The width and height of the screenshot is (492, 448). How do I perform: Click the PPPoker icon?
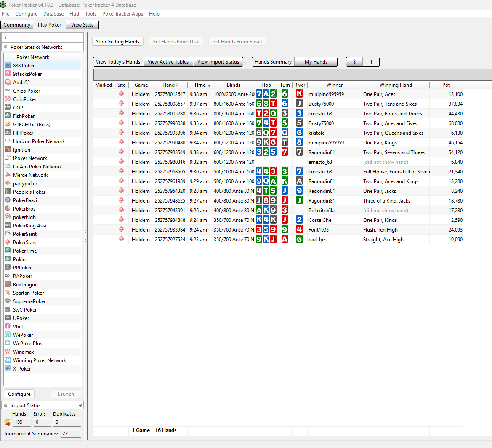click(x=8, y=267)
